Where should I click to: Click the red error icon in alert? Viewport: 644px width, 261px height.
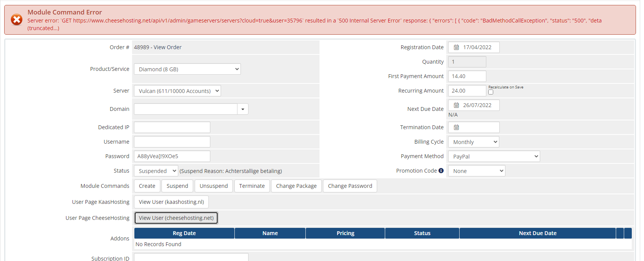click(16, 19)
